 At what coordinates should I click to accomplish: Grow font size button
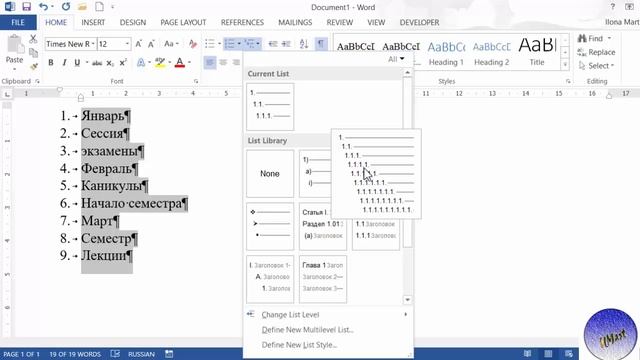tap(138, 44)
